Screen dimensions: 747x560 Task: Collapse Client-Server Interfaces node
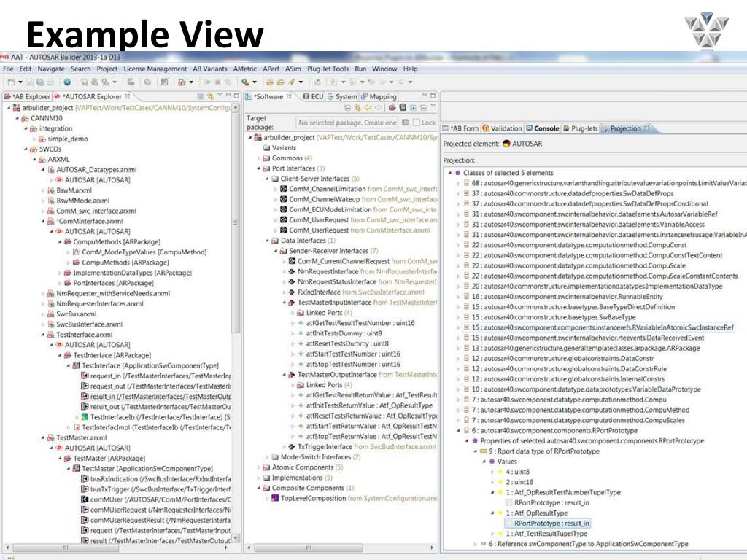pyautogui.click(x=267, y=179)
